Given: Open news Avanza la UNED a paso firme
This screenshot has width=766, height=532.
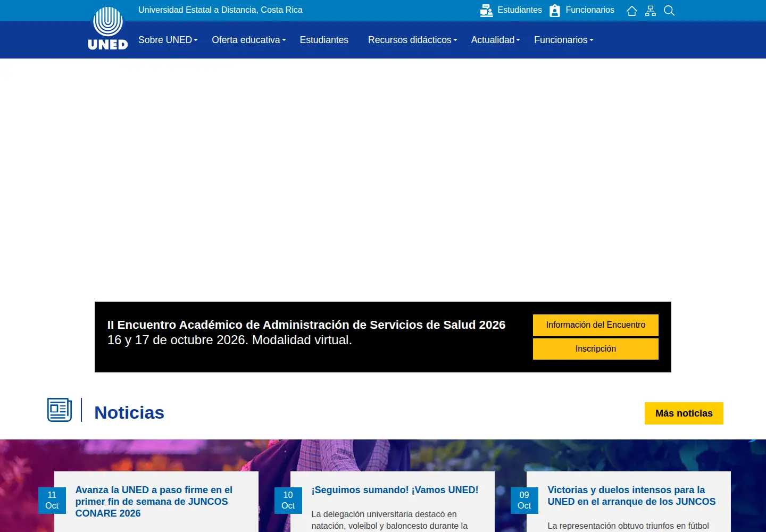Looking at the screenshot, I should tap(154, 502).
